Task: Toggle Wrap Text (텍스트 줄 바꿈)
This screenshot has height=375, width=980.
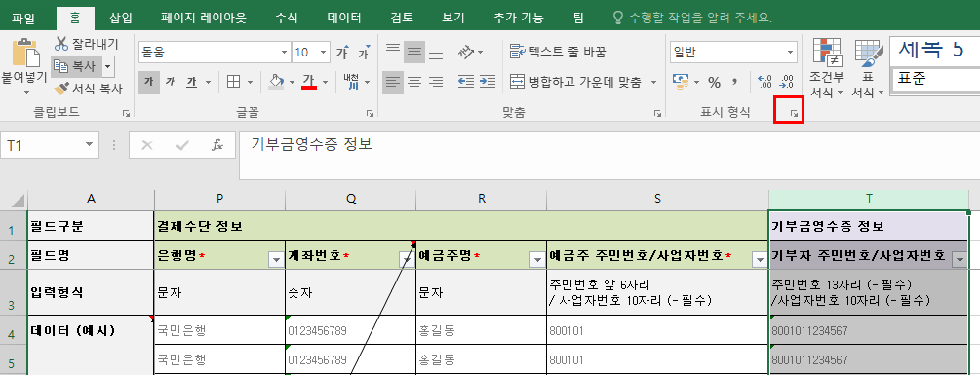Action: 558,52
